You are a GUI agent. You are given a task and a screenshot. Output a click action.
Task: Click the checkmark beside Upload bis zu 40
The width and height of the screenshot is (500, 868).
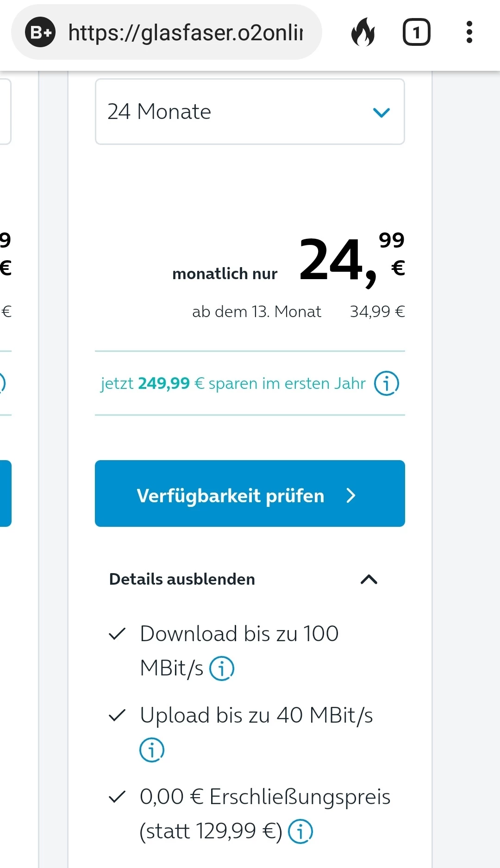117,715
